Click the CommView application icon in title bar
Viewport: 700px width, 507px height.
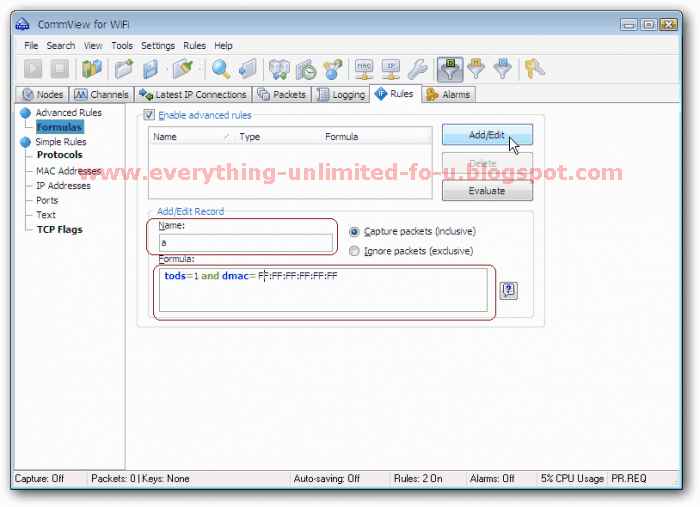(x=23, y=24)
